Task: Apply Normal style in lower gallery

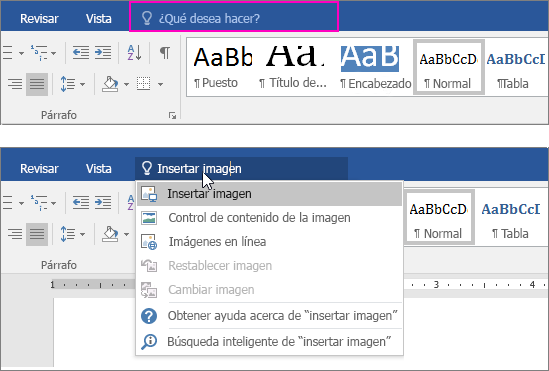Action: click(x=439, y=217)
